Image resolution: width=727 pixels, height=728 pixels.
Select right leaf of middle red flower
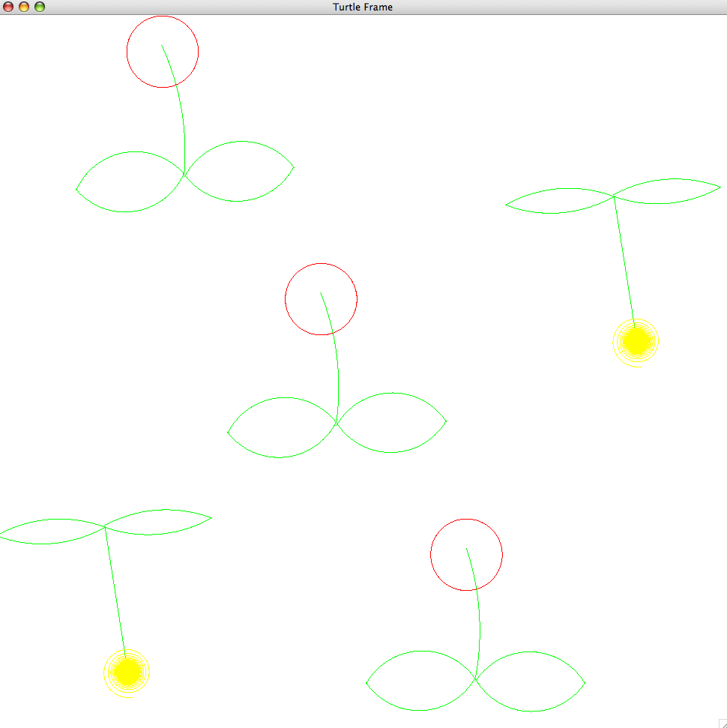click(x=392, y=423)
